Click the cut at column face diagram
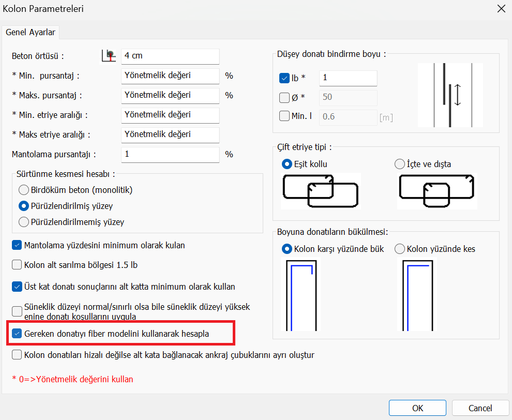Image resolution: width=512 pixels, height=420 pixels. point(417,295)
